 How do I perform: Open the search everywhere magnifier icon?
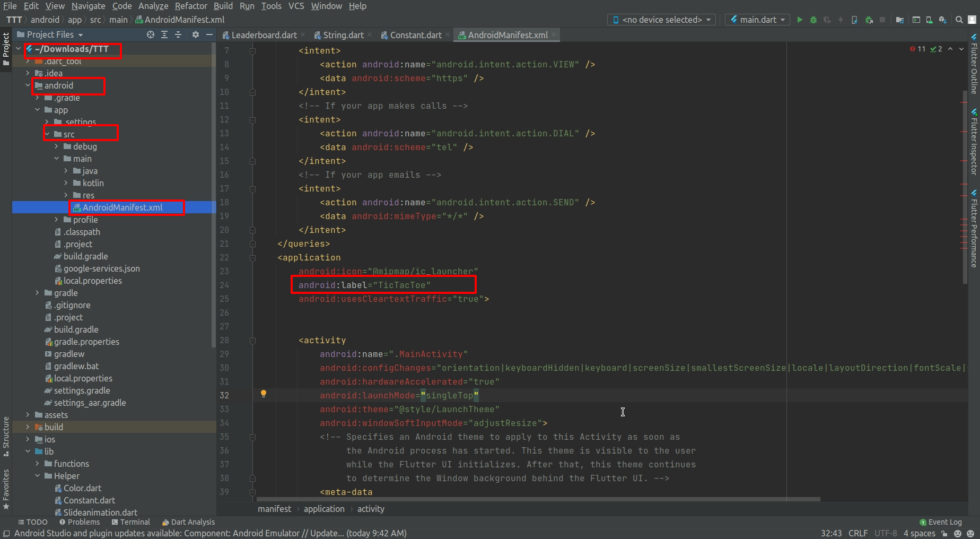coord(959,20)
